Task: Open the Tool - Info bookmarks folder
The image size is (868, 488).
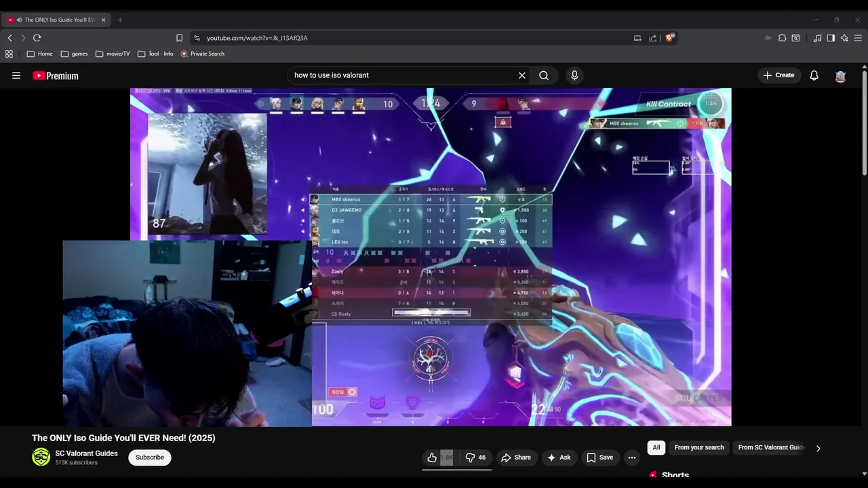Action: tap(155, 54)
